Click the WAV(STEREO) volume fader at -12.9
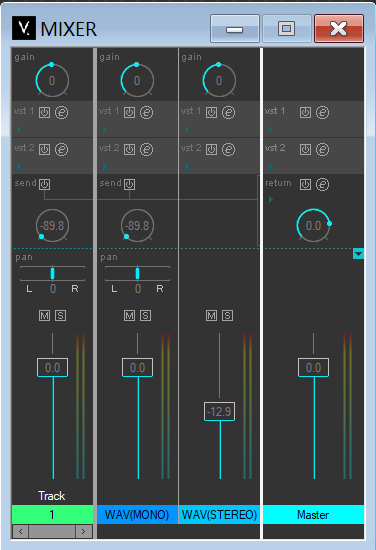This screenshot has width=376, height=550. [x=220, y=411]
